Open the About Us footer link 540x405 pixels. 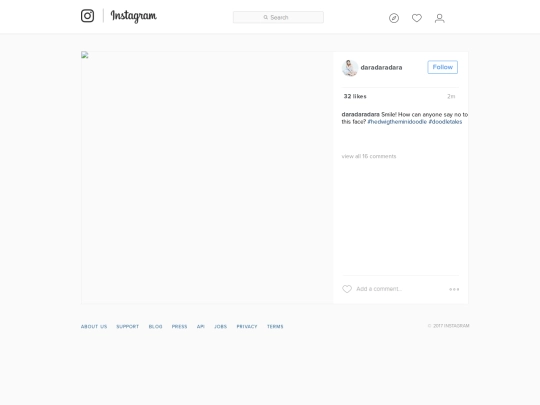[x=94, y=326]
